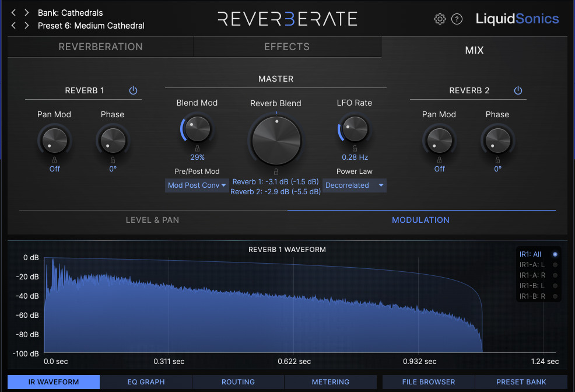Viewport: 575px width, 392px height.
Task: Click the Reverb 2 Pan Mod Off value
Action: (x=439, y=169)
